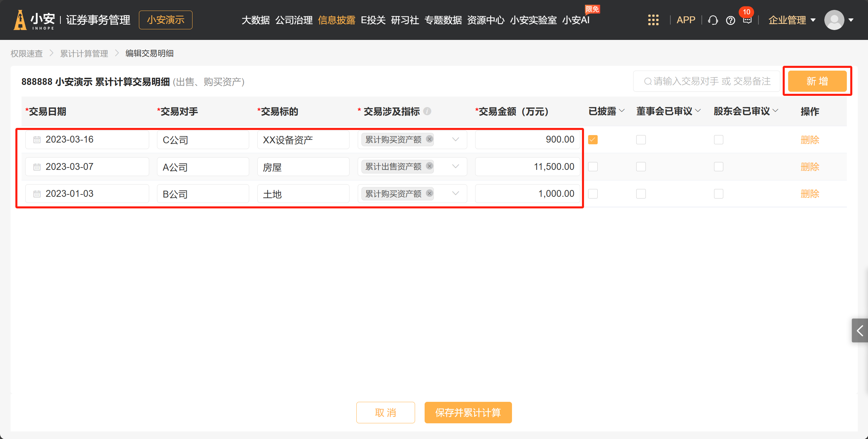Click the info icon beside 交易涉及指标
The image size is (868, 439).
[427, 111]
